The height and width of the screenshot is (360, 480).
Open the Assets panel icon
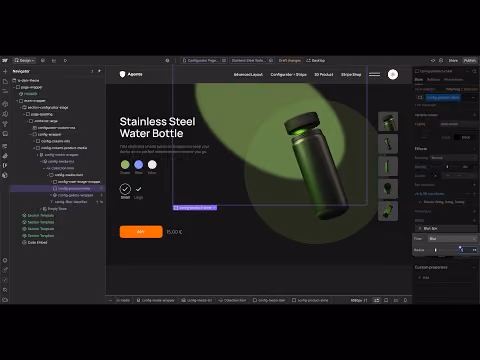5,133
